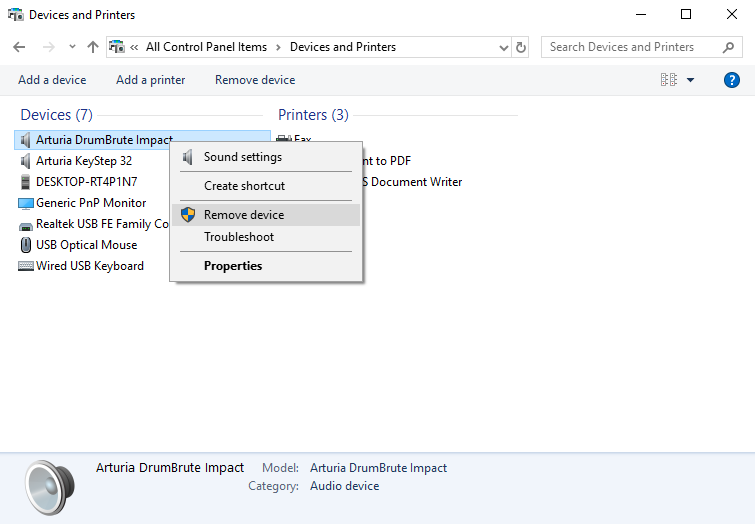Open the Help question mark icon

(731, 80)
